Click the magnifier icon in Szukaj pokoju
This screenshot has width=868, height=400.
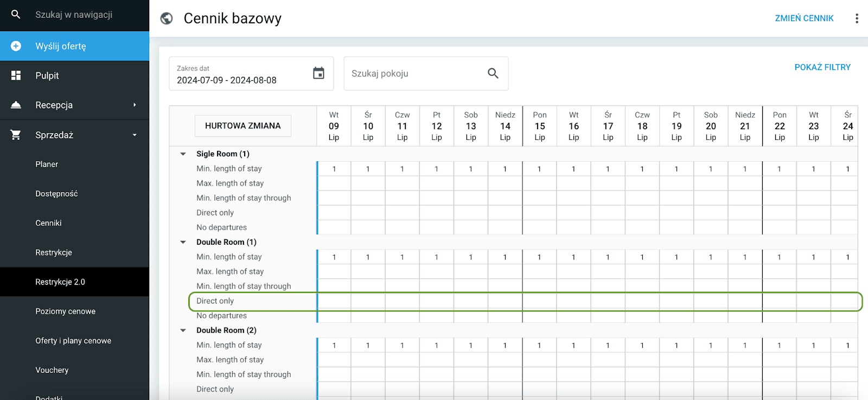(493, 73)
